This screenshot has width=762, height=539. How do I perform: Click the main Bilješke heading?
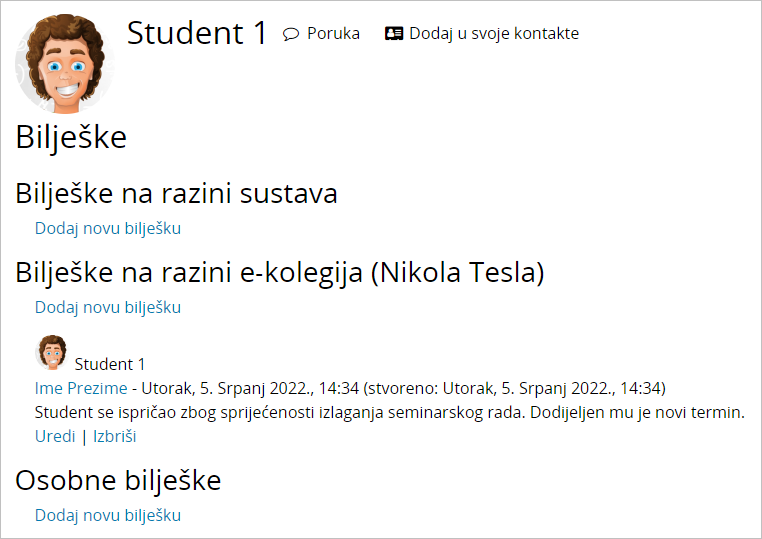click(x=71, y=137)
